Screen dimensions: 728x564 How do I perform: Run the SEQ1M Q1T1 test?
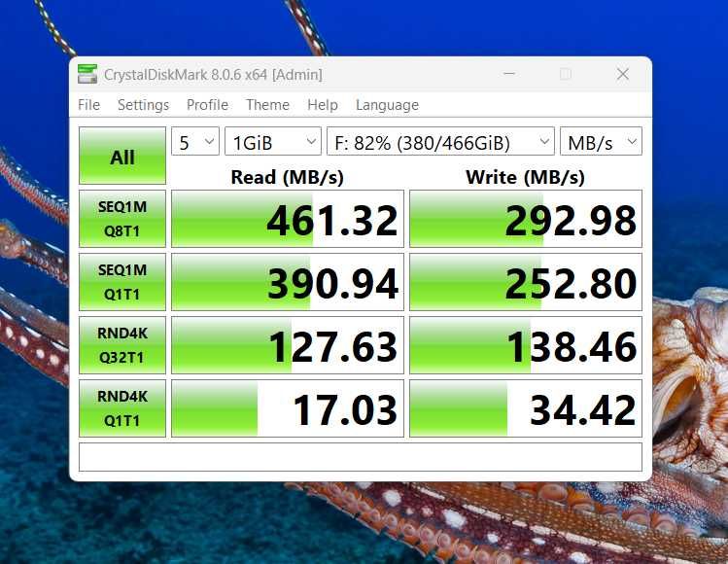[122, 282]
